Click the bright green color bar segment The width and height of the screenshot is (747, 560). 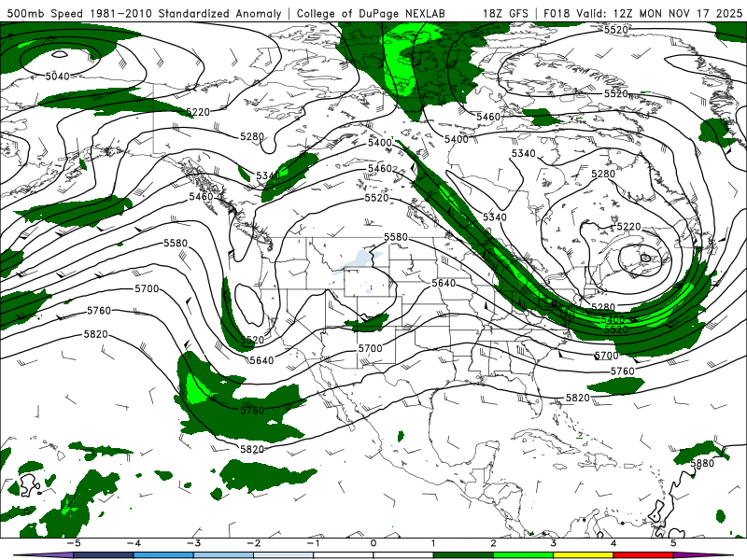click(x=523, y=555)
